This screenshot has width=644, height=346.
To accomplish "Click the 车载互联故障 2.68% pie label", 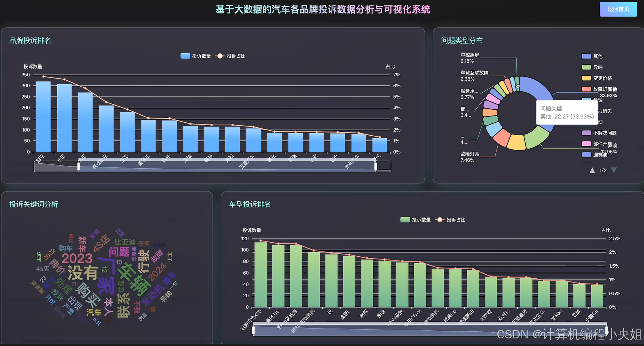I will [x=474, y=76].
